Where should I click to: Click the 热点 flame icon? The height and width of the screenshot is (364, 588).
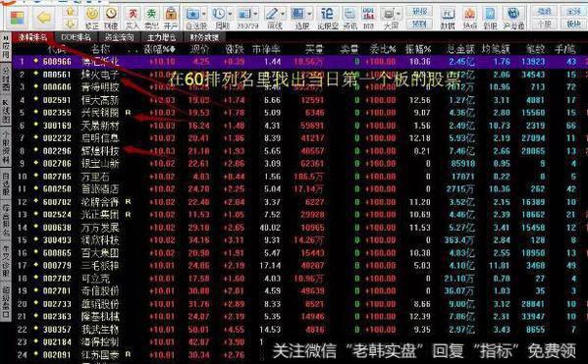point(469,18)
